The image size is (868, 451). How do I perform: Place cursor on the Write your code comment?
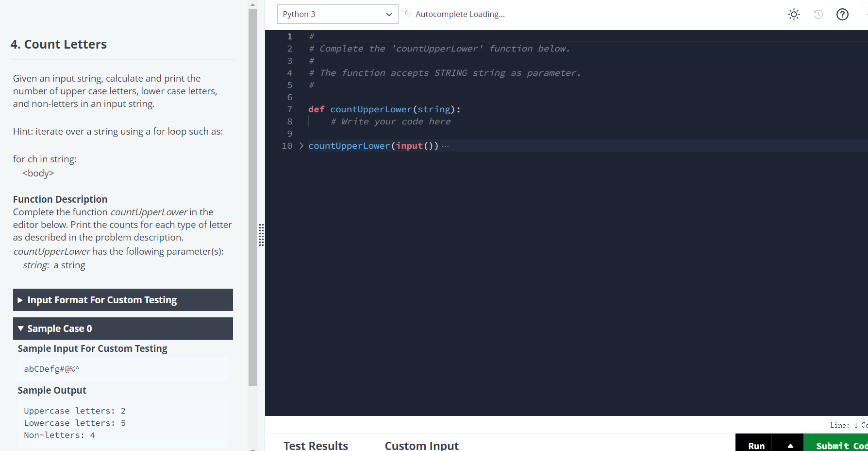(x=391, y=121)
